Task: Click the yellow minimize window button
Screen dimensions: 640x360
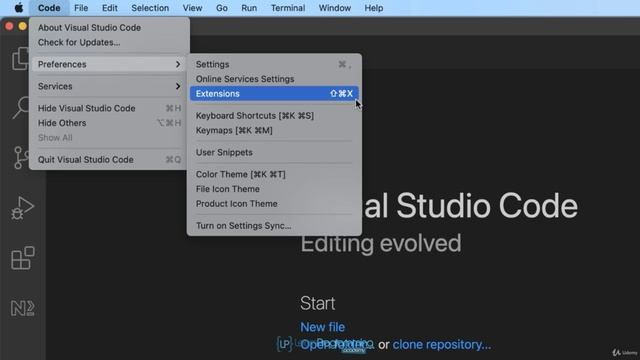Action: 23,27
